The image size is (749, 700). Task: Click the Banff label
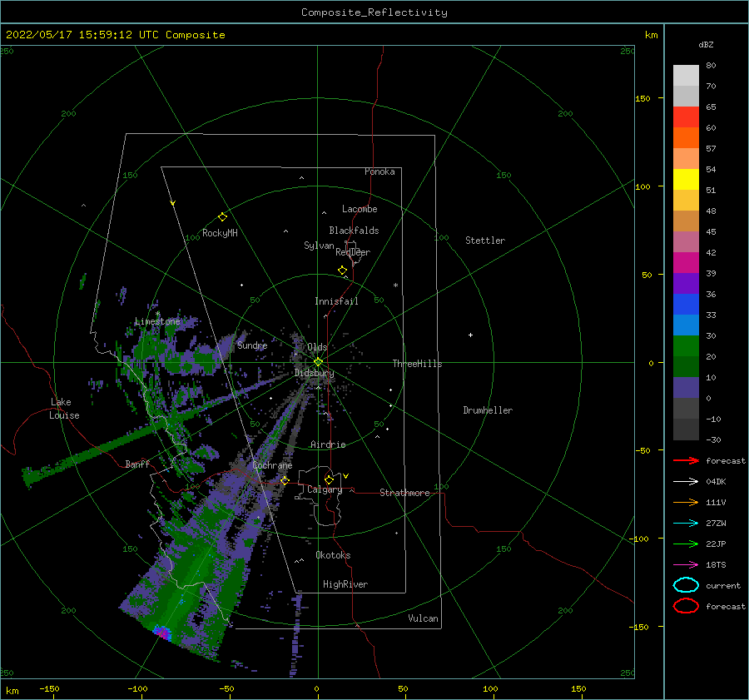click(137, 464)
